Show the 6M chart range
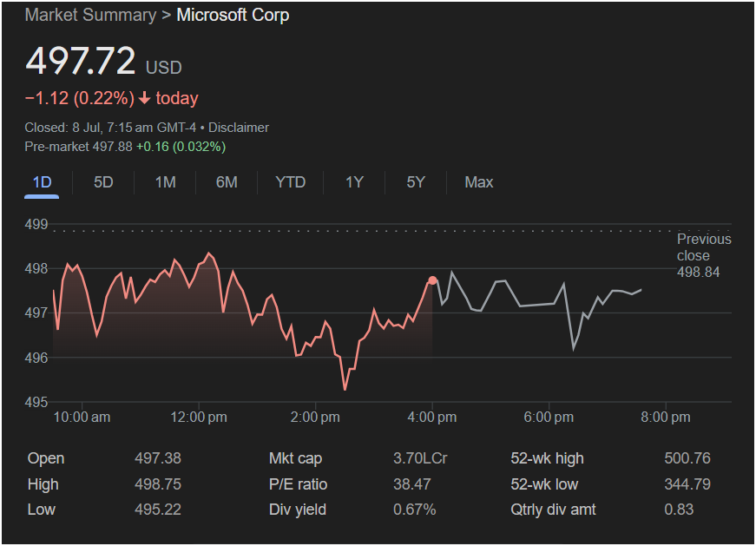The height and width of the screenshot is (546, 756). 227,182
